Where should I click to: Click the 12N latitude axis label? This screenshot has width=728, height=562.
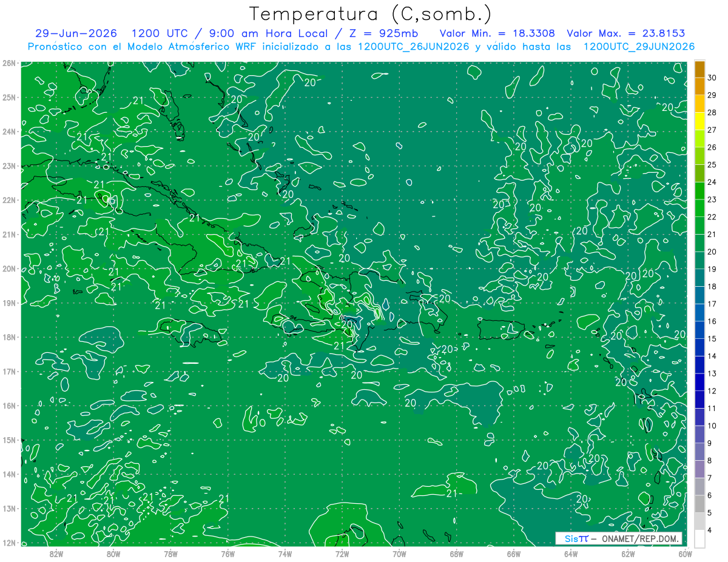pyautogui.click(x=9, y=543)
